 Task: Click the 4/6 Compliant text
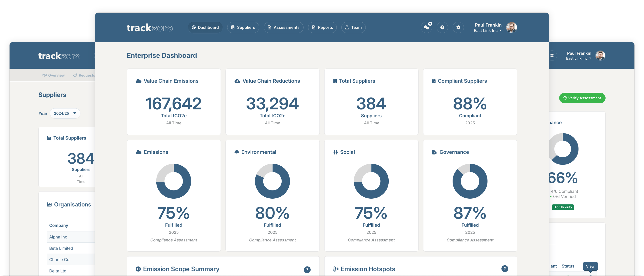point(564,191)
